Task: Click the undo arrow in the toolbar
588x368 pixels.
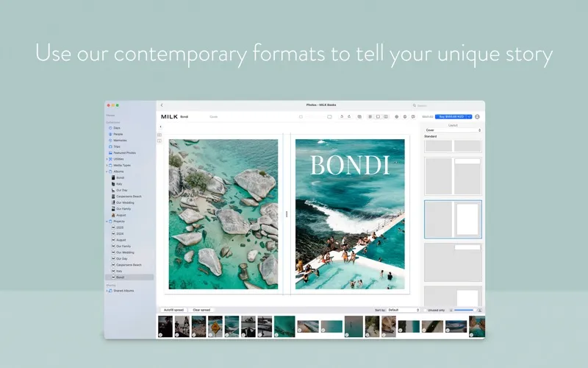Action: (342, 117)
